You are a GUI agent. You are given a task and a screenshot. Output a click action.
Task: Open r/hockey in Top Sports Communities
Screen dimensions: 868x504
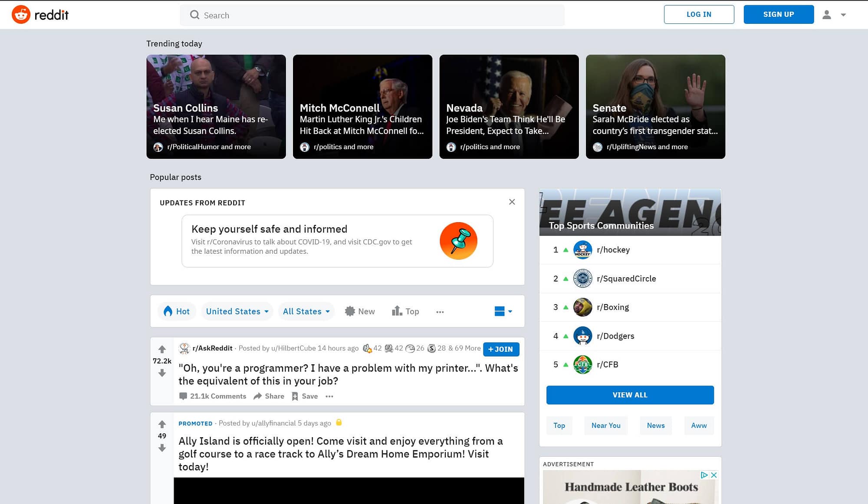[x=613, y=250]
